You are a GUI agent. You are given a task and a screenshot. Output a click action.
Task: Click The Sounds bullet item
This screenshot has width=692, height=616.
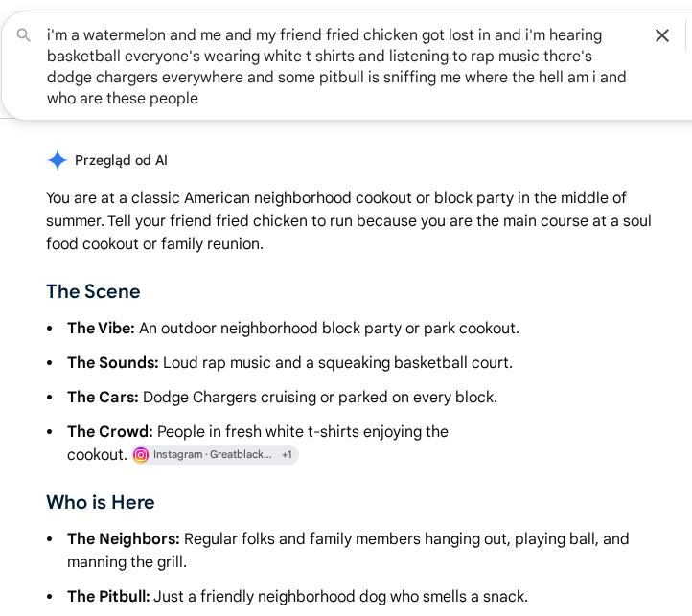point(290,363)
